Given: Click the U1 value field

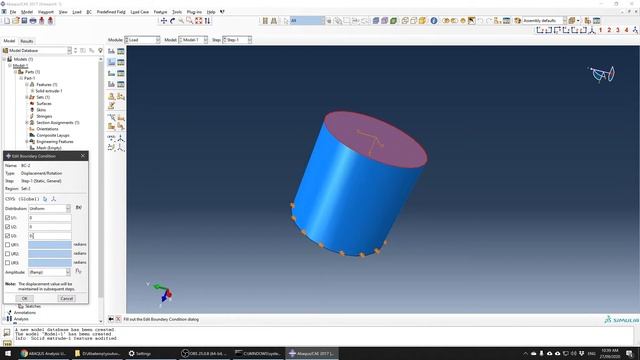Looking at the screenshot, I should pyautogui.click(x=50, y=218).
